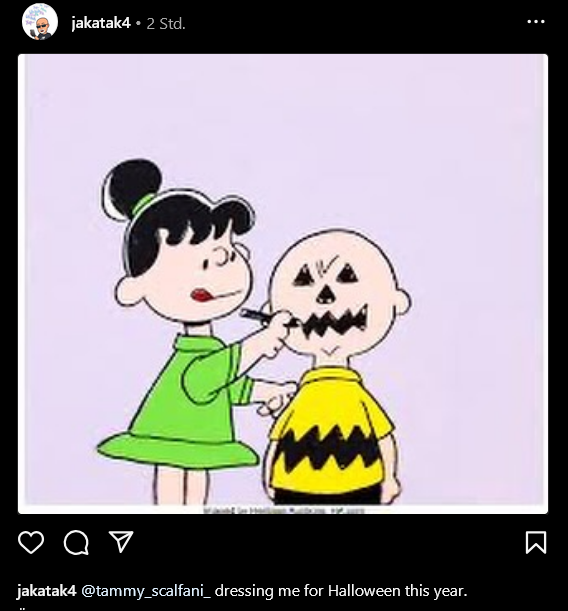Click the 2 Std. post timestamp
The image size is (568, 611).
click(166, 24)
